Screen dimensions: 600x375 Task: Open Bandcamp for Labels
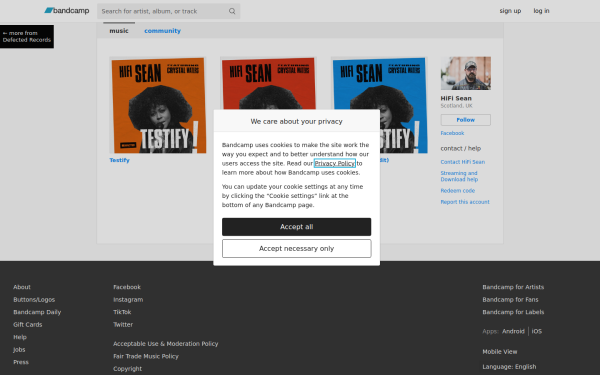(x=513, y=312)
